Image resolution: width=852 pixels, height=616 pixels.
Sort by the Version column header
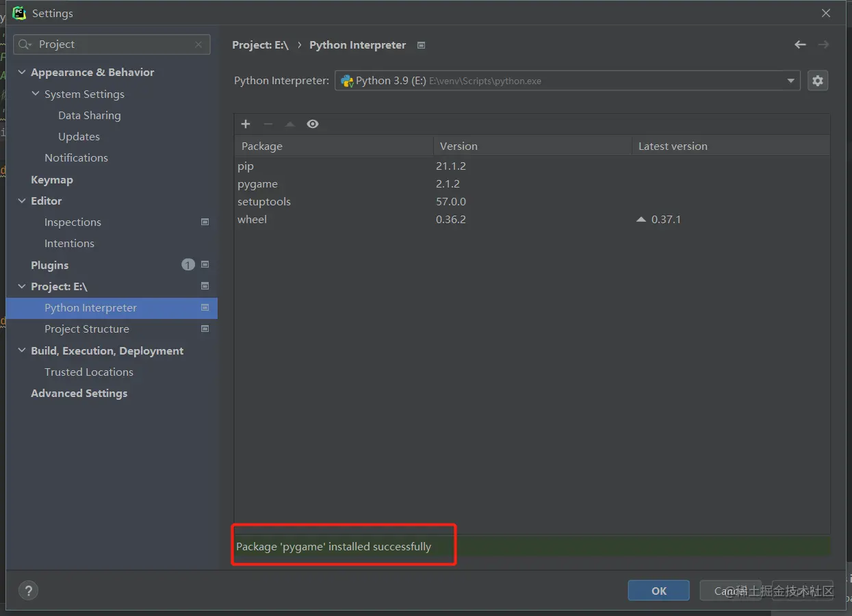pos(532,146)
